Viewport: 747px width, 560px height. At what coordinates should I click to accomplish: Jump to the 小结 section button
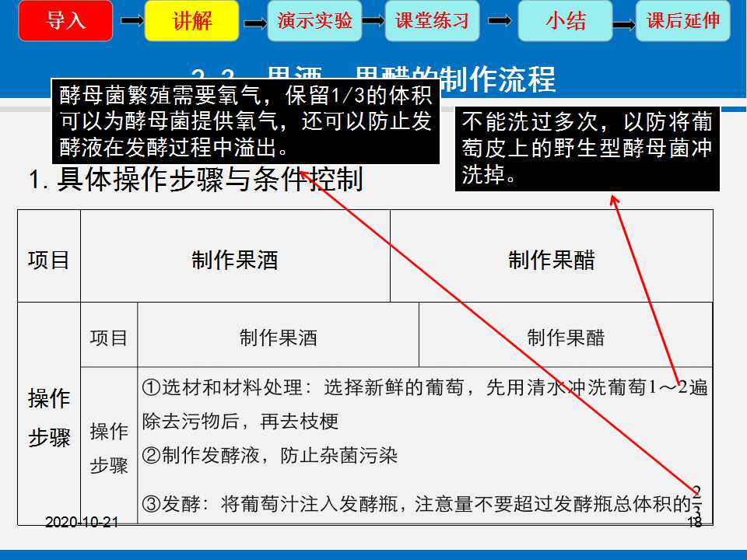(x=565, y=21)
